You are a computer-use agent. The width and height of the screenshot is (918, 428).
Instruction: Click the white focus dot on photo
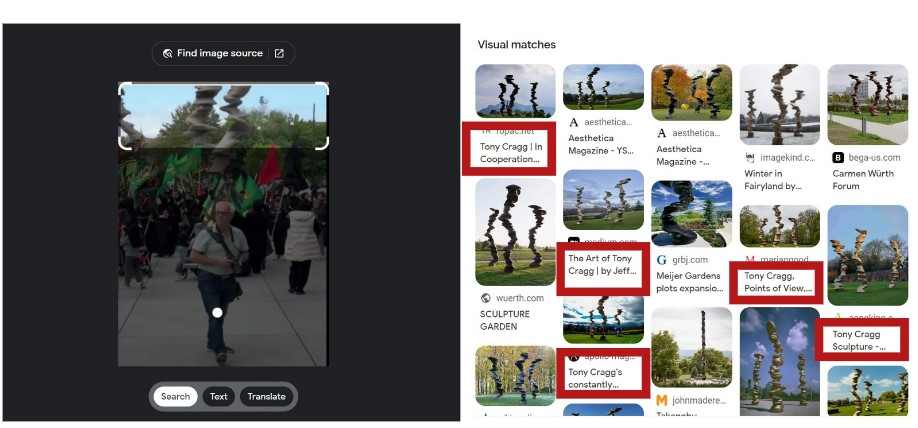[x=217, y=313]
